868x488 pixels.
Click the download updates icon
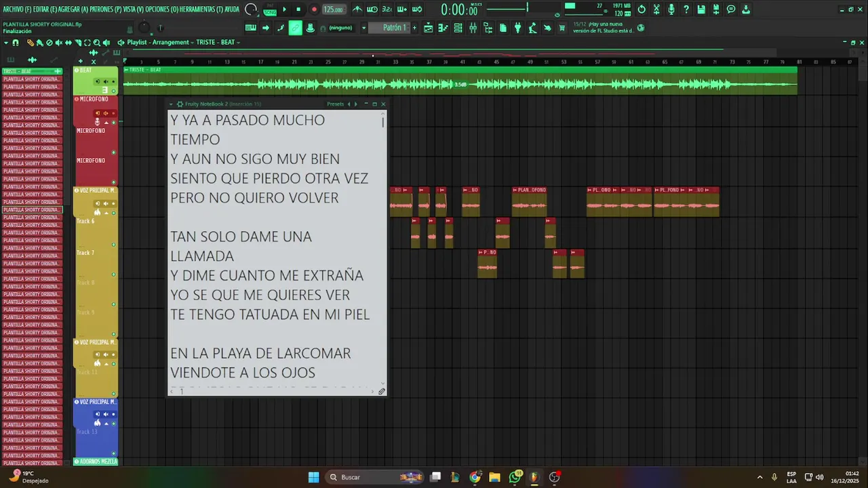[746, 9]
